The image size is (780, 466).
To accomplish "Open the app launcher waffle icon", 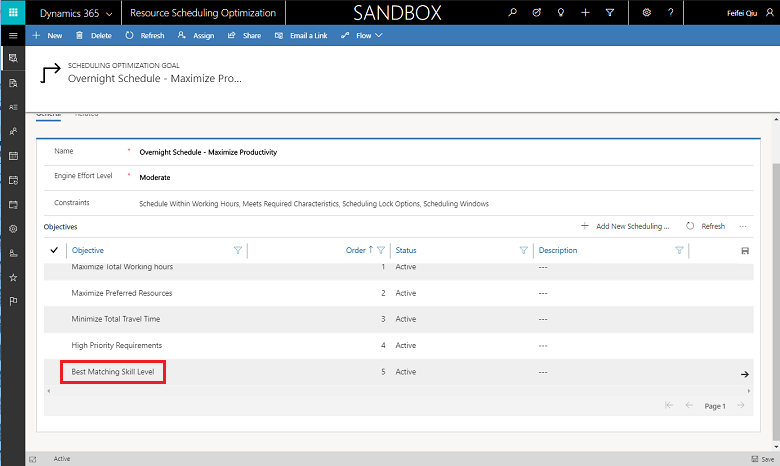I will click(x=12, y=12).
